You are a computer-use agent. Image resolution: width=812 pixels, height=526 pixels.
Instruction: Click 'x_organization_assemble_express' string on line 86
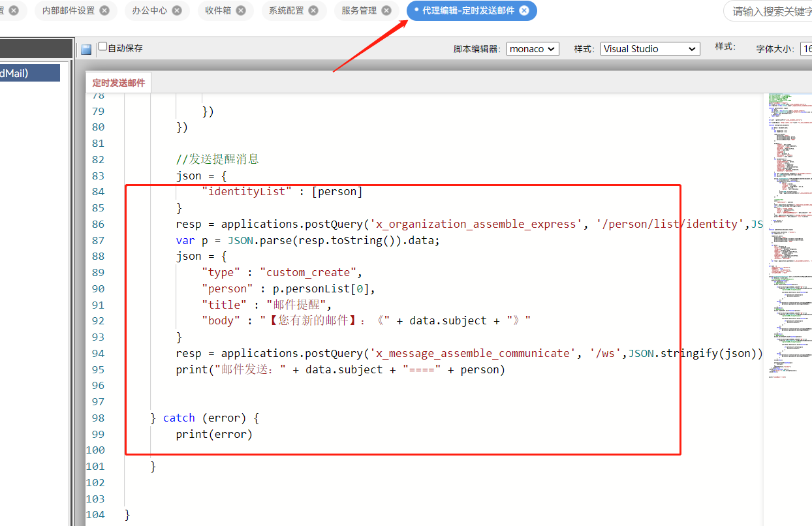click(x=476, y=224)
